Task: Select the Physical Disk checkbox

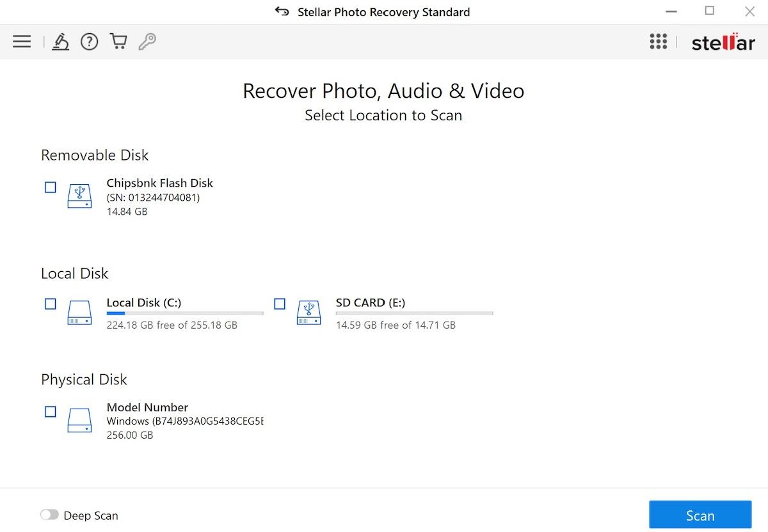Action: tap(50, 412)
